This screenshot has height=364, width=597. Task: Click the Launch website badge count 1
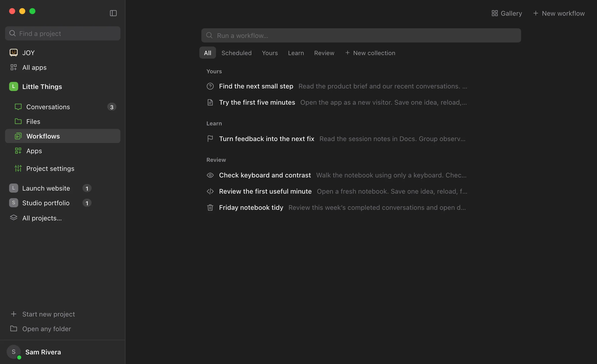pos(87,188)
